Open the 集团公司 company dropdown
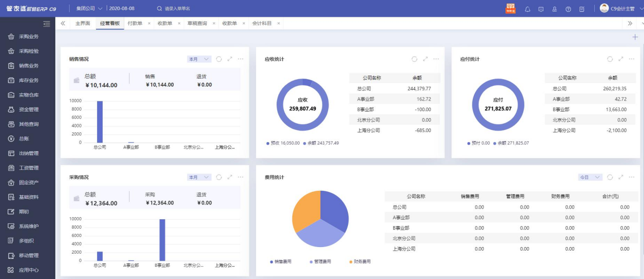 pyautogui.click(x=89, y=9)
